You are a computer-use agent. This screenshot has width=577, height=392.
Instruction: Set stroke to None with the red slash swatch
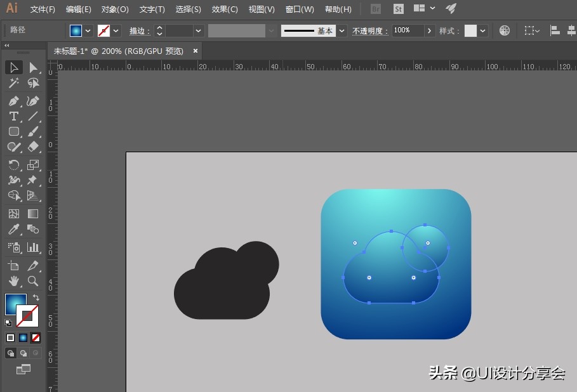(36, 337)
